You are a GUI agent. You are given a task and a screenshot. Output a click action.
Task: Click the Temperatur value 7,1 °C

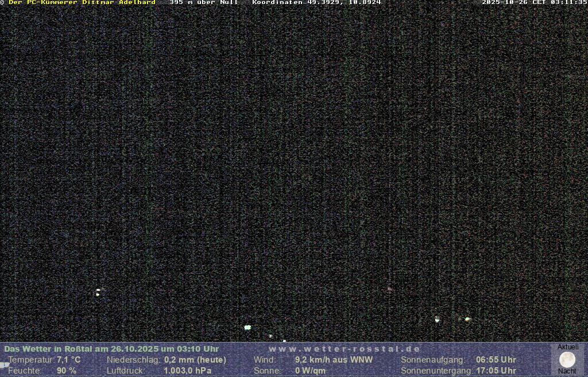[x=68, y=360]
